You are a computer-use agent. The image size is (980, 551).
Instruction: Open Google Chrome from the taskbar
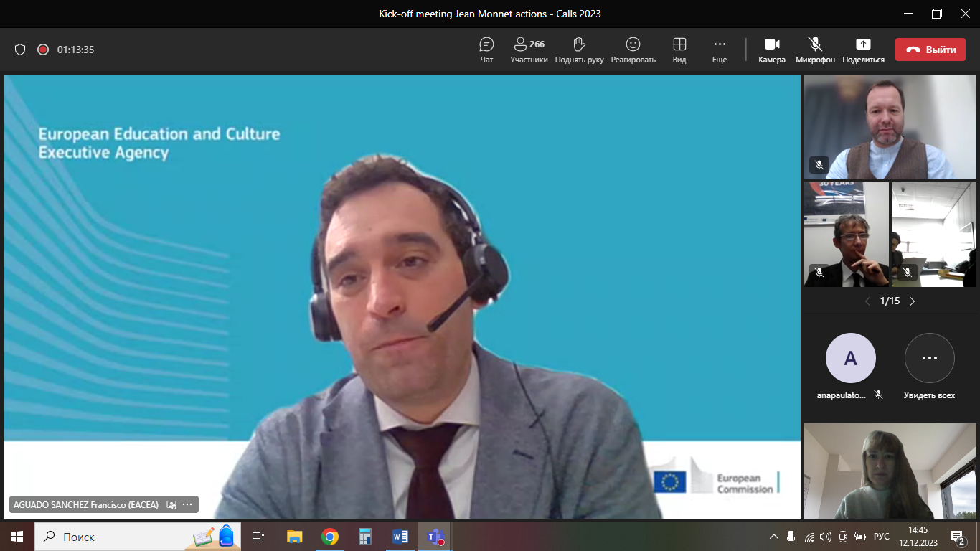[330, 537]
